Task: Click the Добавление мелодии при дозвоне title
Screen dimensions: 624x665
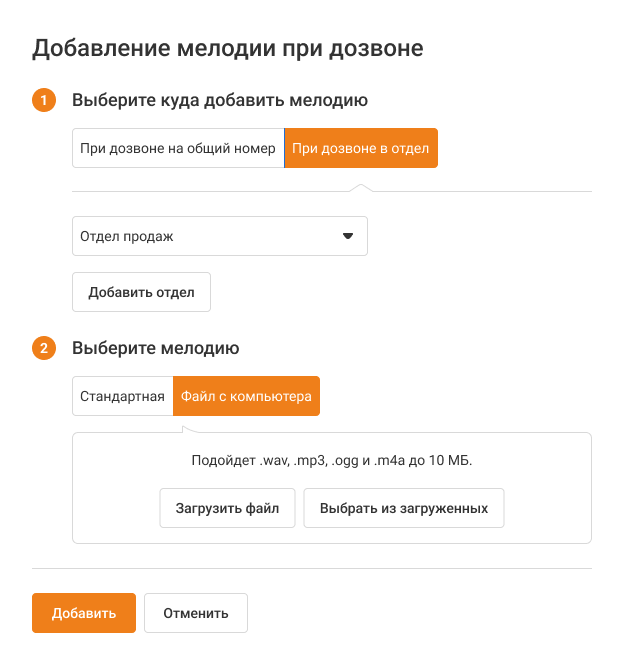Action: pos(228,48)
